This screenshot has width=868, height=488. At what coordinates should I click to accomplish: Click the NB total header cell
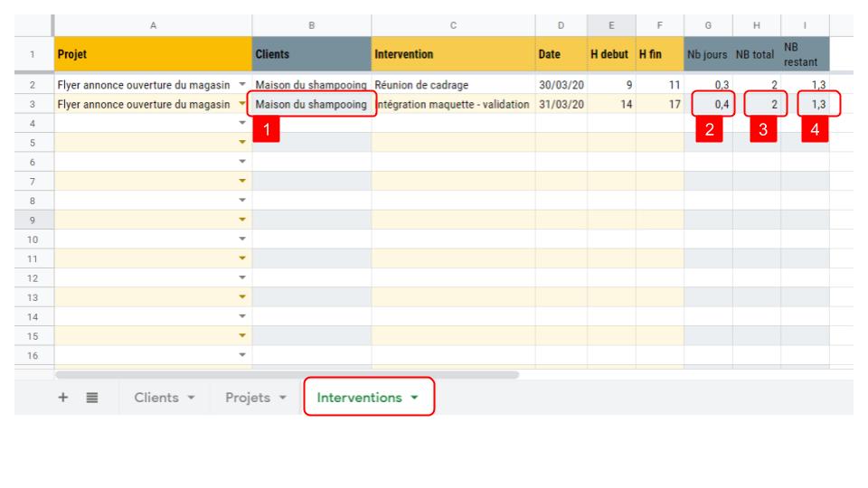757,54
